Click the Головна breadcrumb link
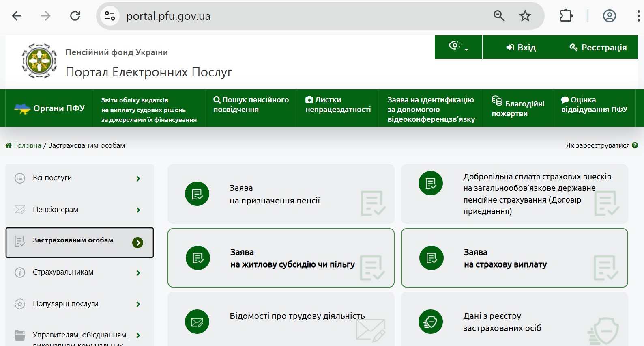The height and width of the screenshot is (346, 644). pos(24,145)
